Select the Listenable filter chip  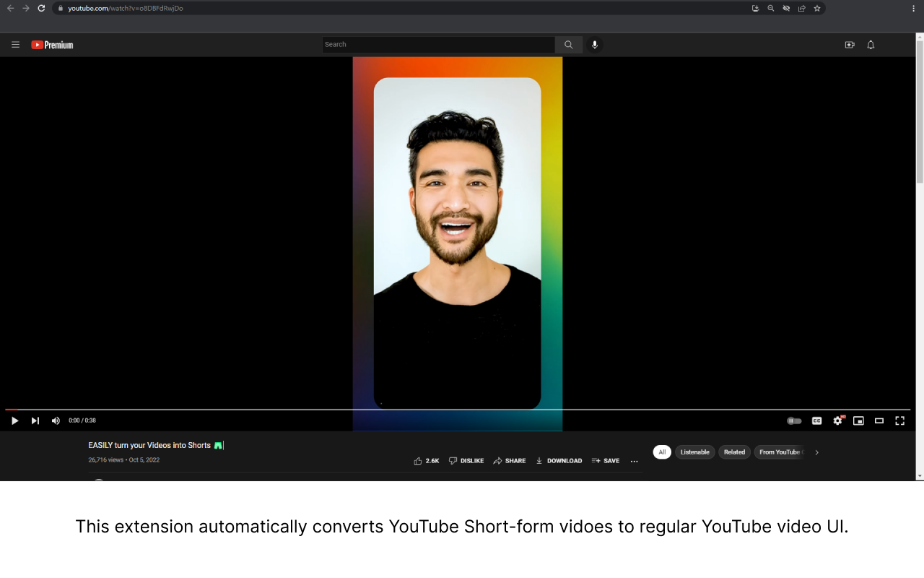click(x=695, y=452)
